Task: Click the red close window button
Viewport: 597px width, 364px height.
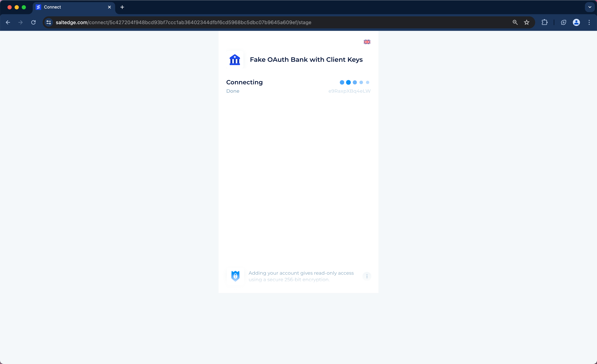Action: 10,7
